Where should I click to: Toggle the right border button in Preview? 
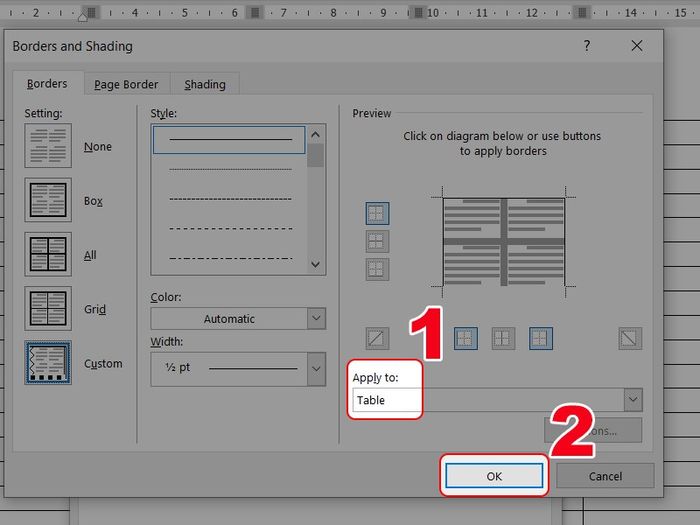coord(541,338)
